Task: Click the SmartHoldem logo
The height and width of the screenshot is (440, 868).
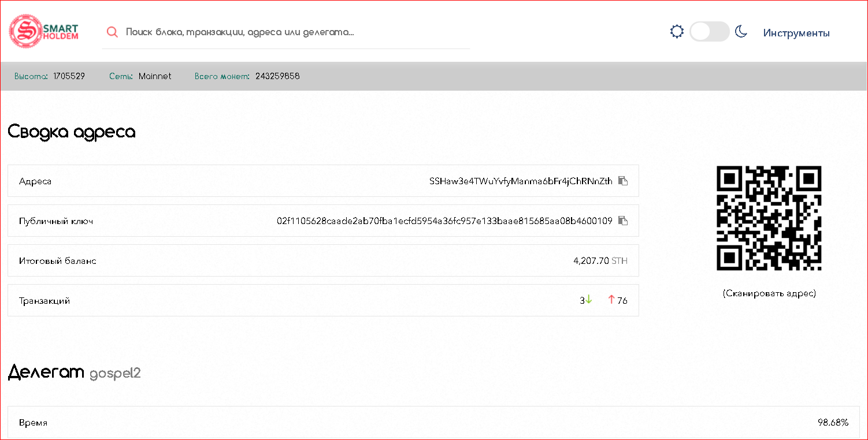Action: point(44,31)
